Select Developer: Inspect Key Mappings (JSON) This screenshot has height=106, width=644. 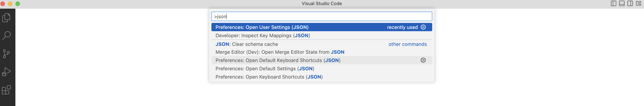[x=321, y=36]
